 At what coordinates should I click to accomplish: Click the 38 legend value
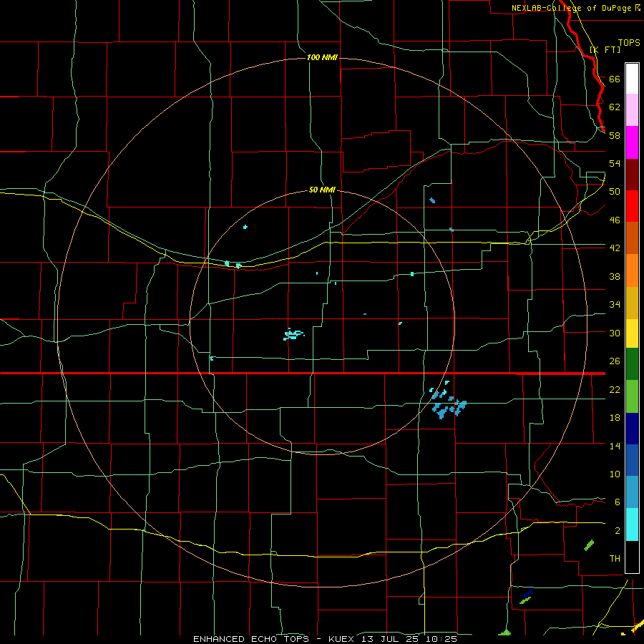(615, 276)
